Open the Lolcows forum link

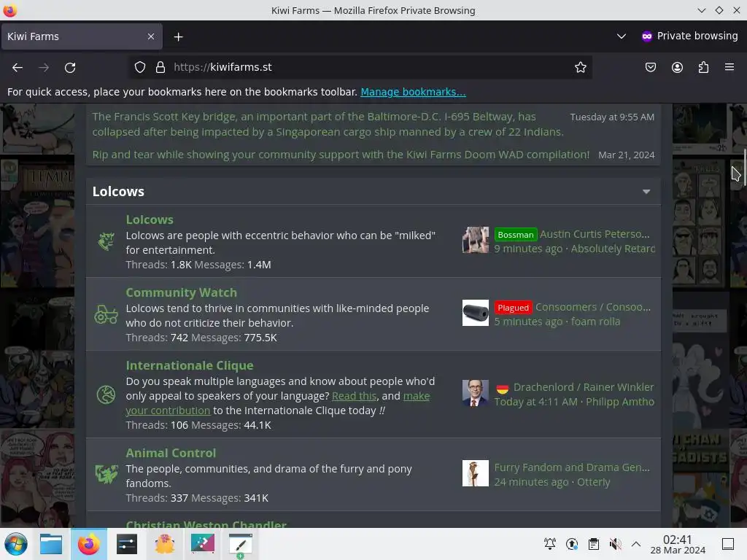(150, 219)
